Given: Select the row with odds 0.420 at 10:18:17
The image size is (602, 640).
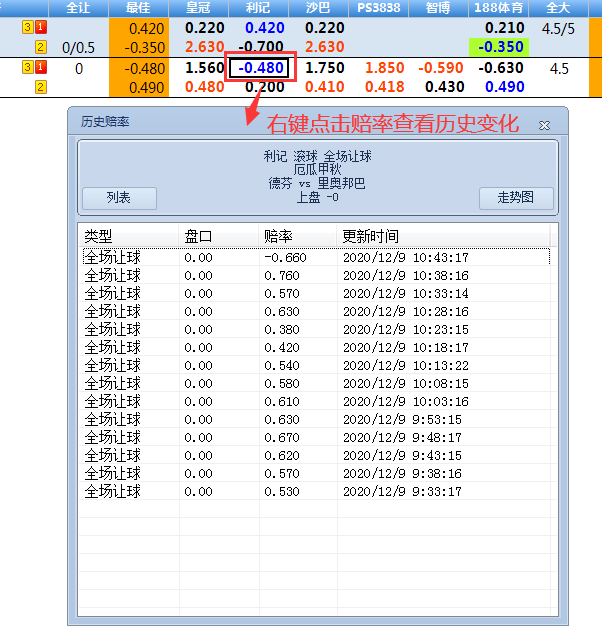Looking at the screenshot, I should (316, 347).
